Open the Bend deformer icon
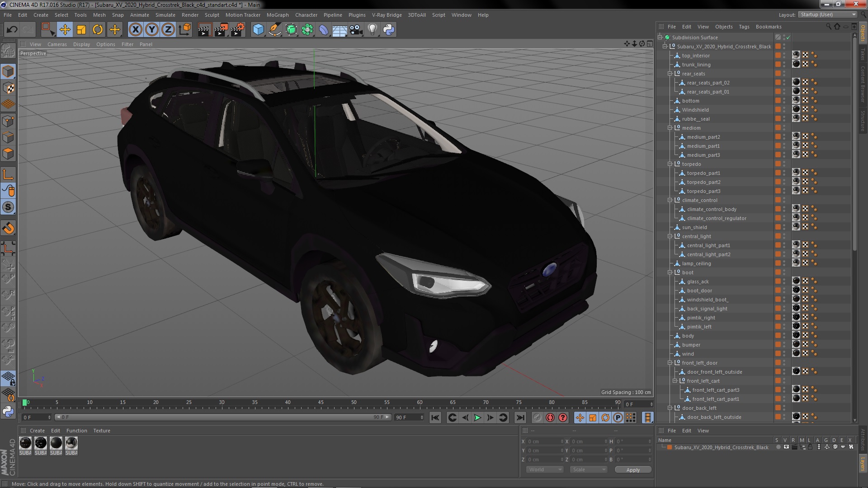The image size is (868, 488). pyautogui.click(x=324, y=30)
